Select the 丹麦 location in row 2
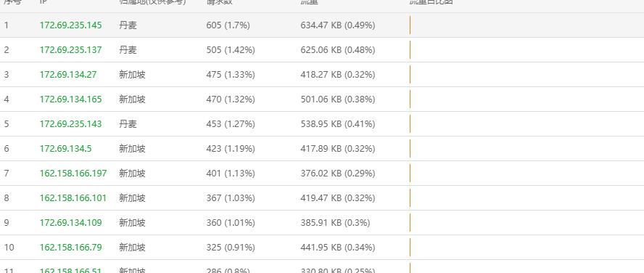This screenshot has width=644, height=273. point(128,50)
